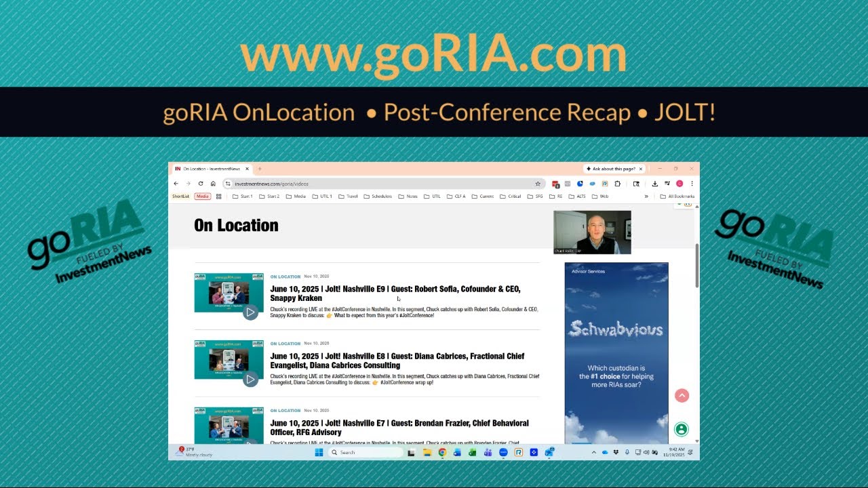Click the ShortList bookmark
The width and height of the screenshot is (868, 488).
(181, 197)
